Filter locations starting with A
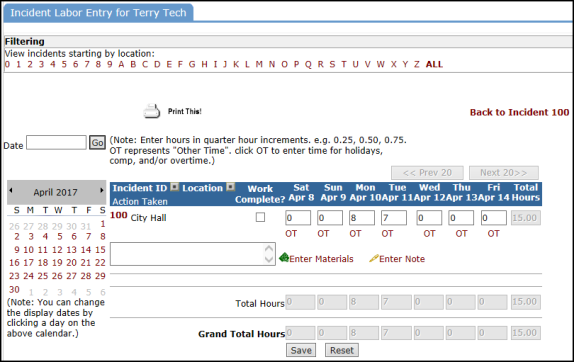Screen dimensions: 574x362 click(121, 64)
